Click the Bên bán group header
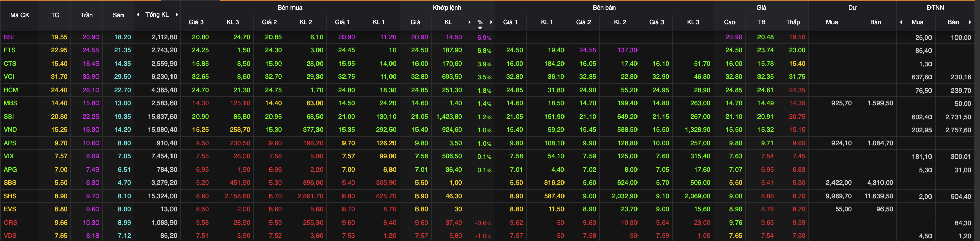 [x=604, y=8]
